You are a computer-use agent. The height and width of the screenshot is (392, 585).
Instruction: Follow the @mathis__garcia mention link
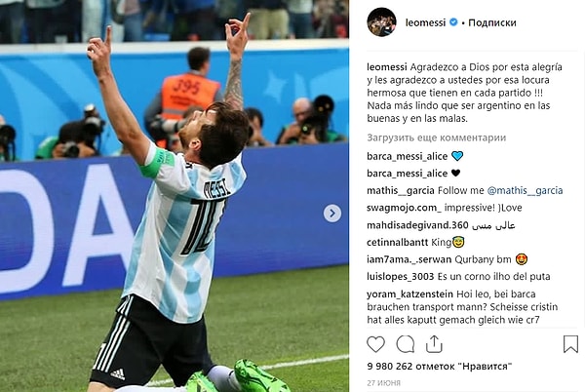525,190
